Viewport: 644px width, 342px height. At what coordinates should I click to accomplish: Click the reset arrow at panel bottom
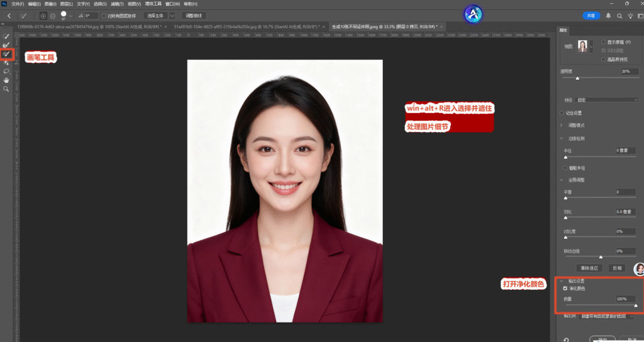(567, 339)
